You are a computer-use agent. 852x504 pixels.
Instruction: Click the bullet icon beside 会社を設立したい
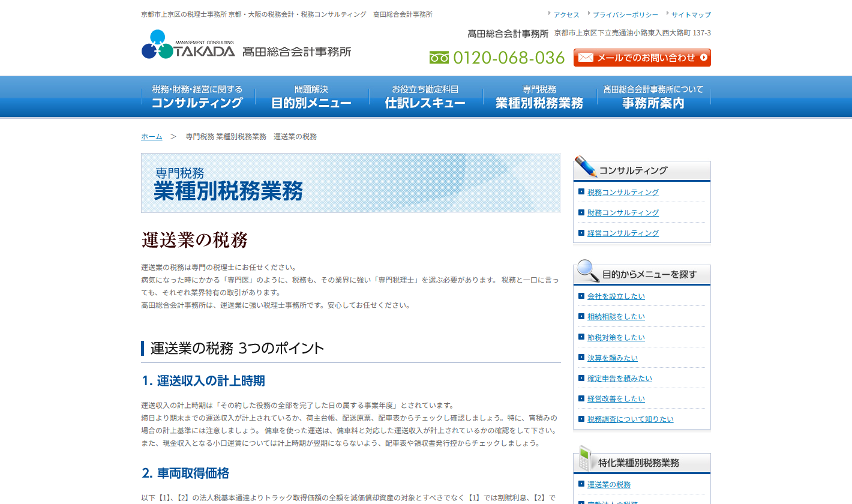[x=581, y=295]
